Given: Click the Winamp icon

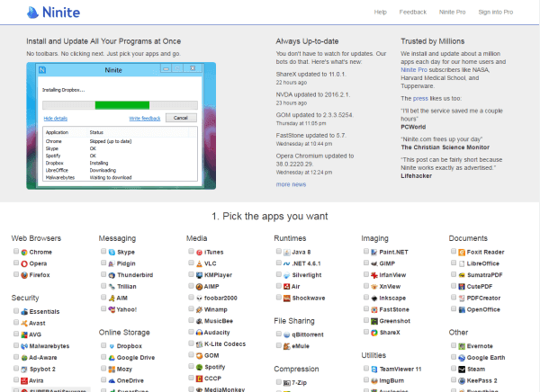Looking at the screenshot, I should [200, 310].
